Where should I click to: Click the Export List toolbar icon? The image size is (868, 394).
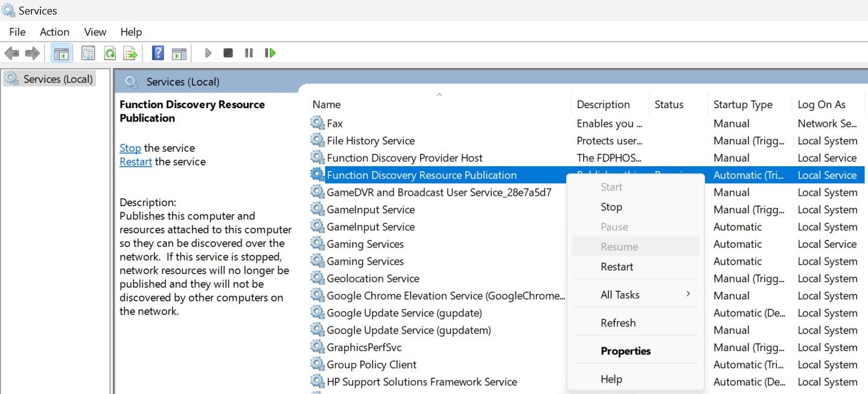130,53
